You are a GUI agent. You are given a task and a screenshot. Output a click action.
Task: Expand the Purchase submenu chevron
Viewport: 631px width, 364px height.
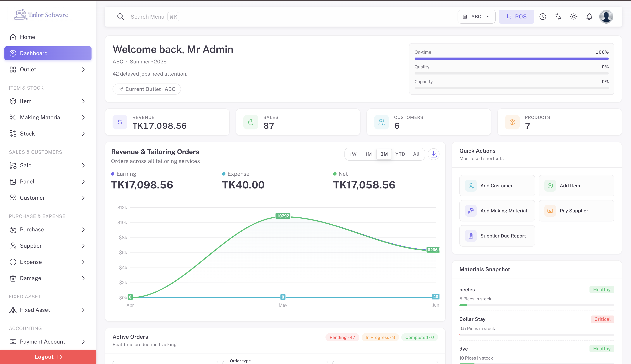point(83,230)
